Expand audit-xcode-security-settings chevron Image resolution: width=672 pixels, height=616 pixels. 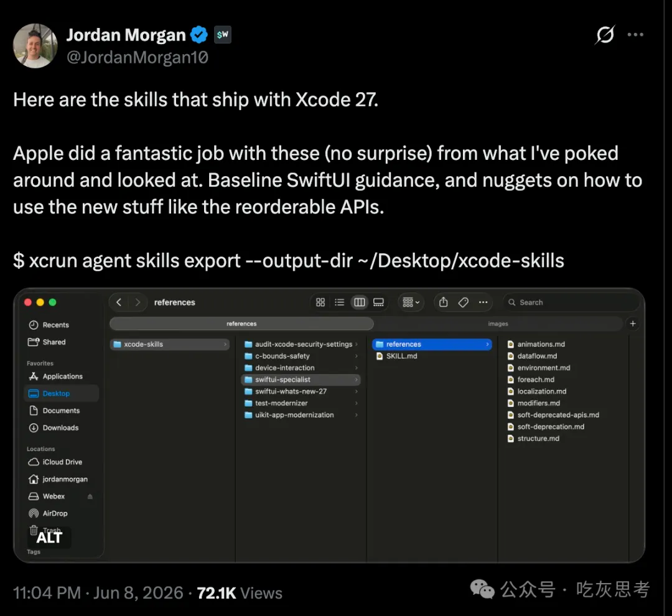click(x=356, y=344)
